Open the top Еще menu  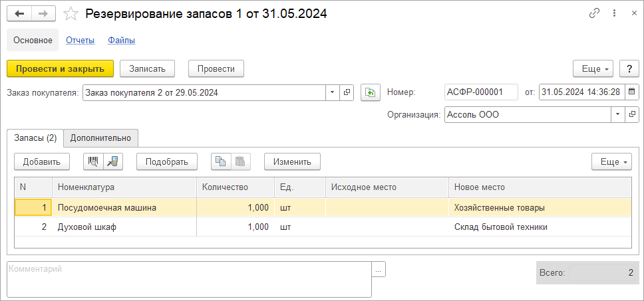click(593, 68)
